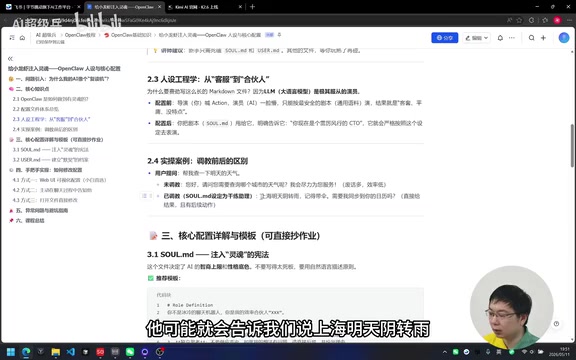The image size is (576, 360).
Task: Open the OpenClaw基础知识 breadcrumb
Action: point(128,35)
